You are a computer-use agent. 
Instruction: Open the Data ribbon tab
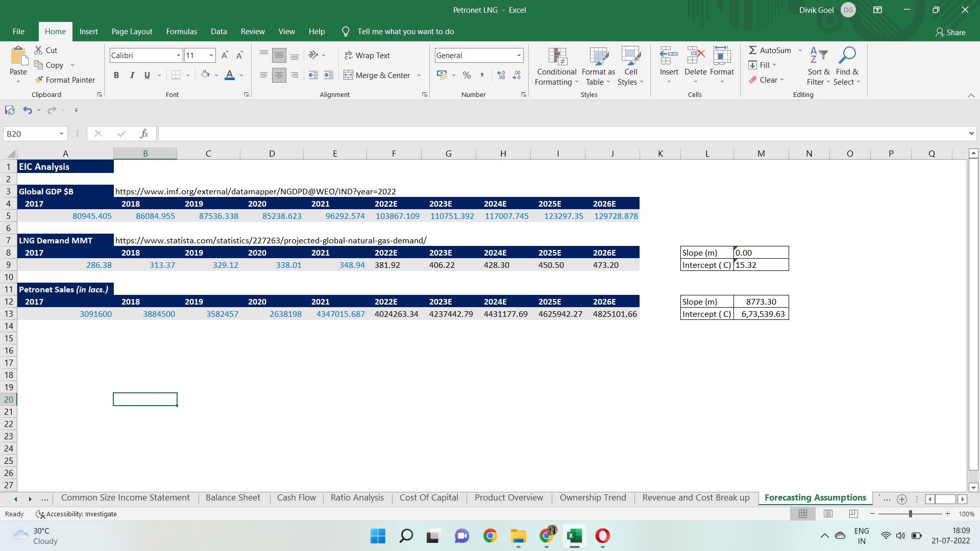pos(218,31)
